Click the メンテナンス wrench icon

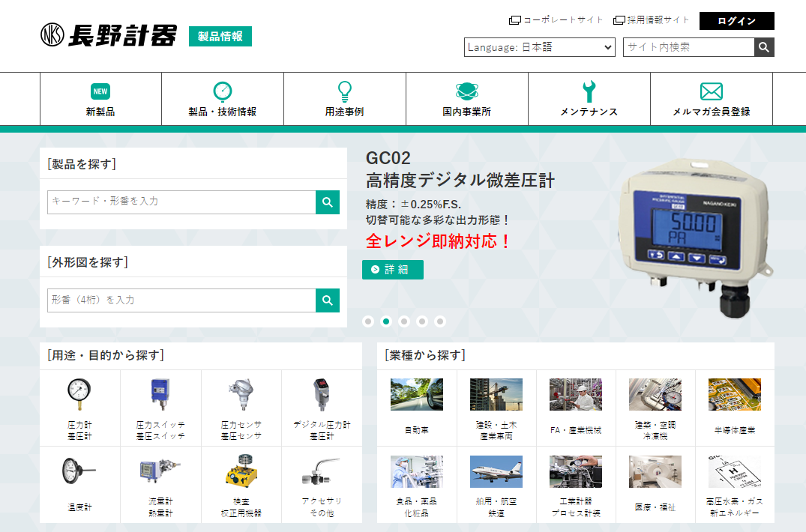(589, 91)
